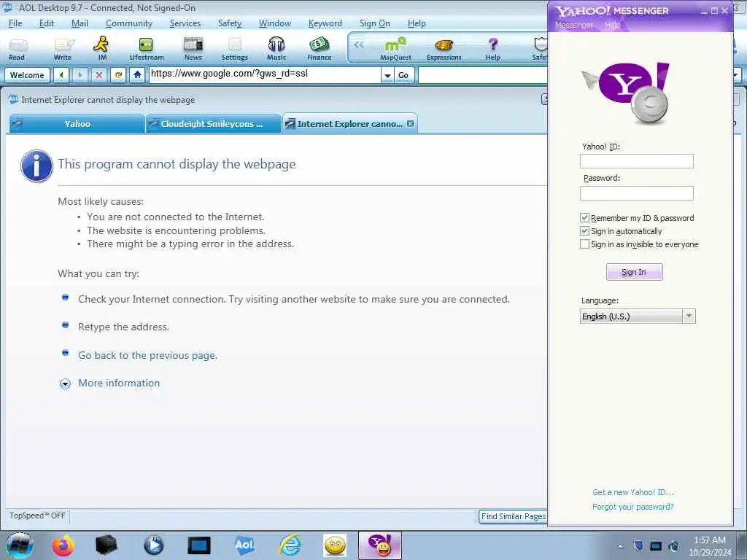Click the Welcome button
The width and height of the screenshot is (747, 560).
tap(27, 75)
